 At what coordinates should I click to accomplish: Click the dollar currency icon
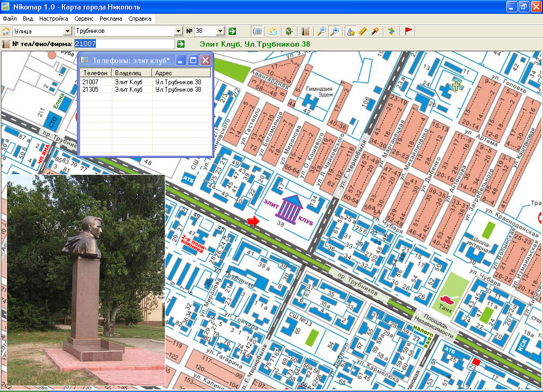[x=289, y=31]
